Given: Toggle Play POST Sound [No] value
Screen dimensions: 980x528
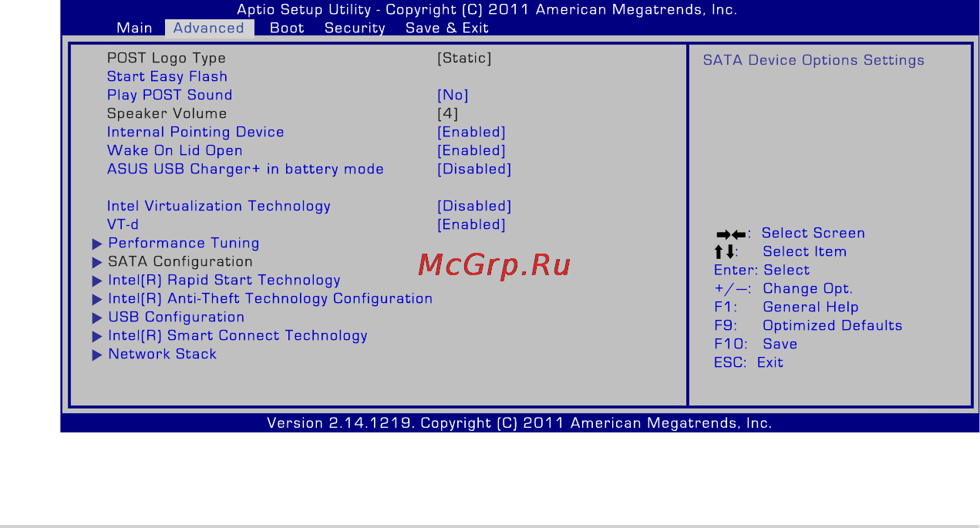Looking at the screenshot, I should click(453, 96).
